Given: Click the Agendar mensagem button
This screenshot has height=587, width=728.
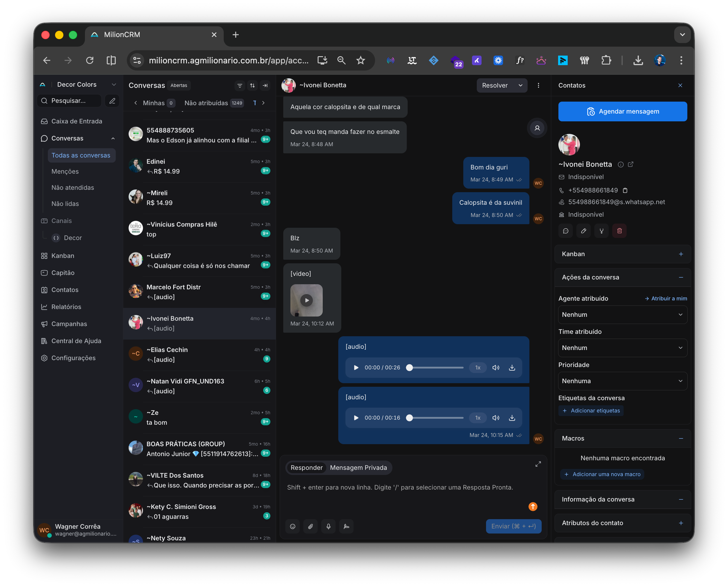Looking at the screenshot, I should [622, 111].
